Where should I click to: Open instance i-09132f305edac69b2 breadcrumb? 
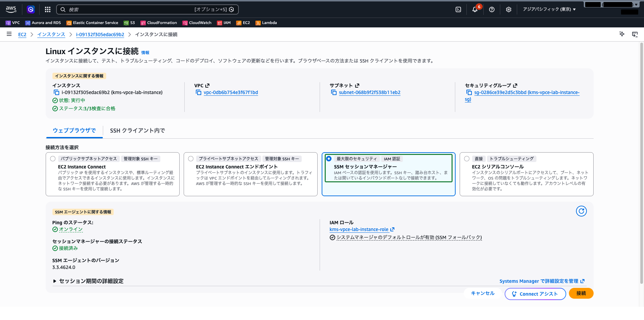point(100,35)
